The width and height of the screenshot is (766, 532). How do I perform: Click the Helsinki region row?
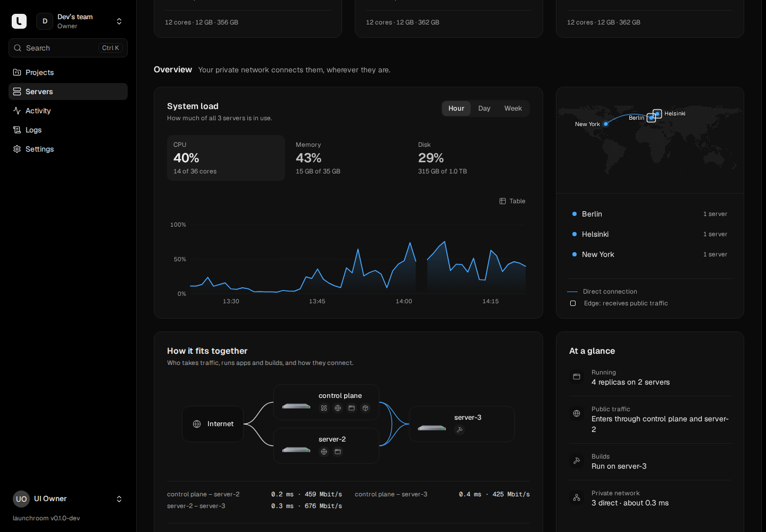(x=650, y=234)
